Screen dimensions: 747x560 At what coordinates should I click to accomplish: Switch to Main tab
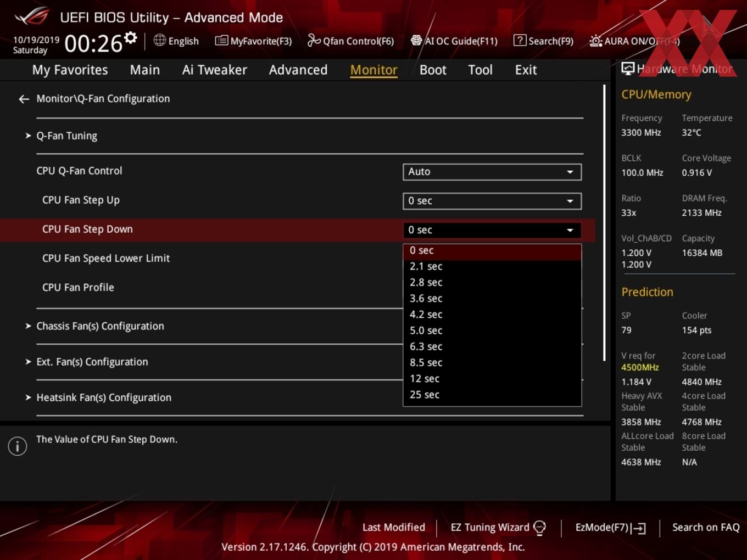click(x=145, y=70)
